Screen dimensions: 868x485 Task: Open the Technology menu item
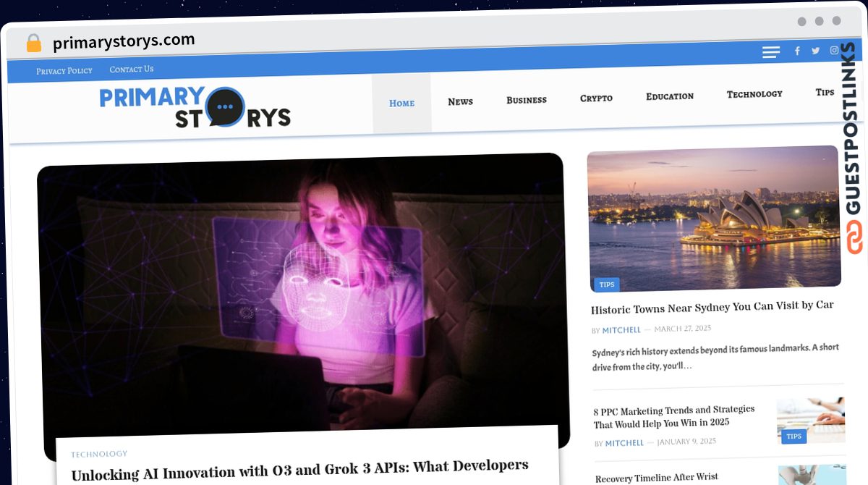754,94
